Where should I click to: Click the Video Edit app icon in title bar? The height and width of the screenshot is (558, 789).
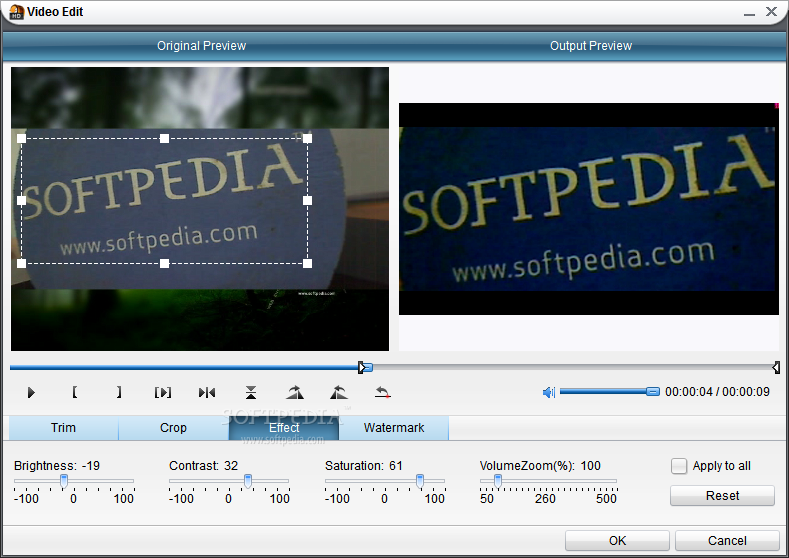pos(17,12)
